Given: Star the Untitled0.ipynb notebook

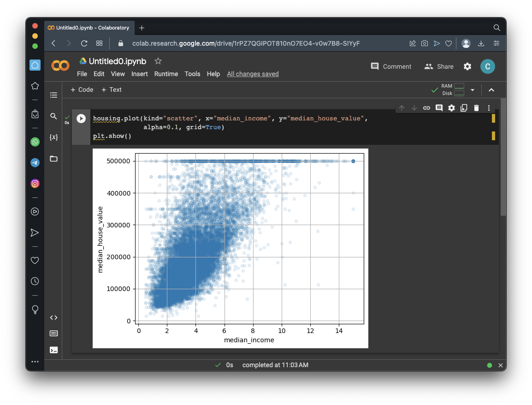Looking at the screenshot, I should [158, 61].
